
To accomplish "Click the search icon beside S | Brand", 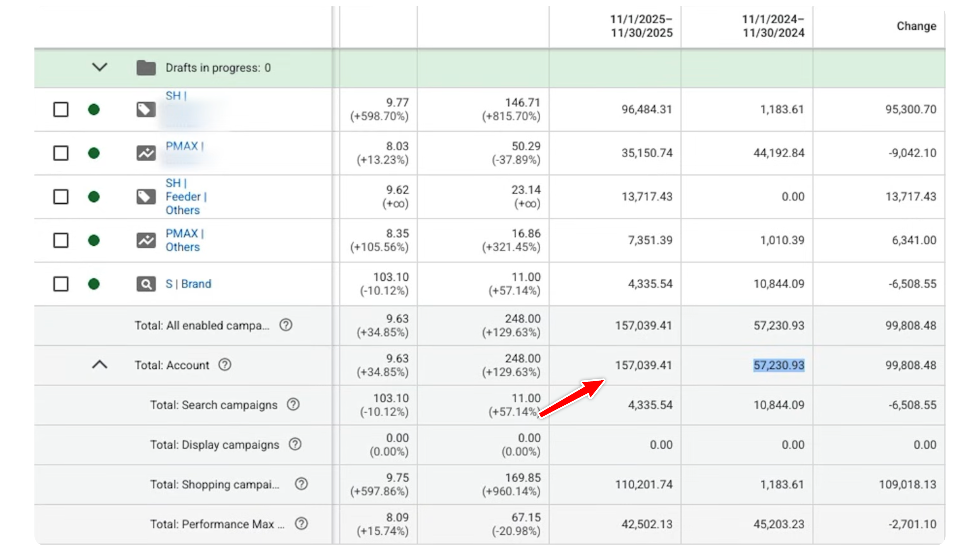I will 146,284.
